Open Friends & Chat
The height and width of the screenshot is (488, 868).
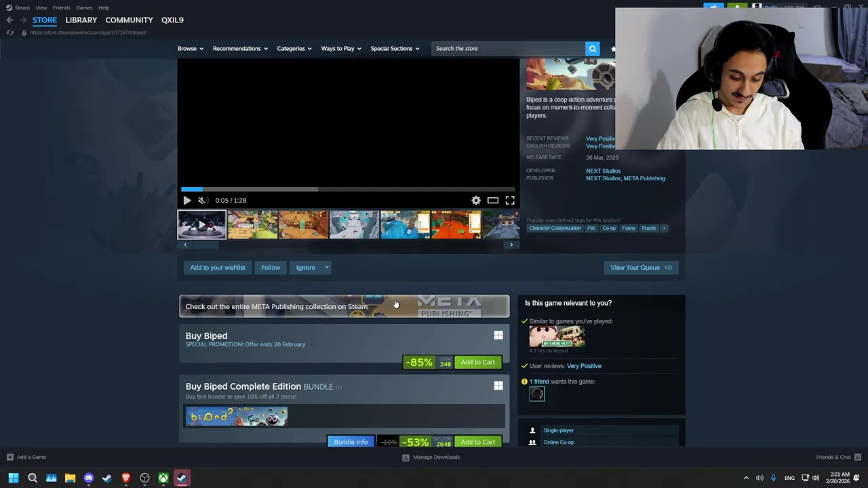(x=838, y=457)
